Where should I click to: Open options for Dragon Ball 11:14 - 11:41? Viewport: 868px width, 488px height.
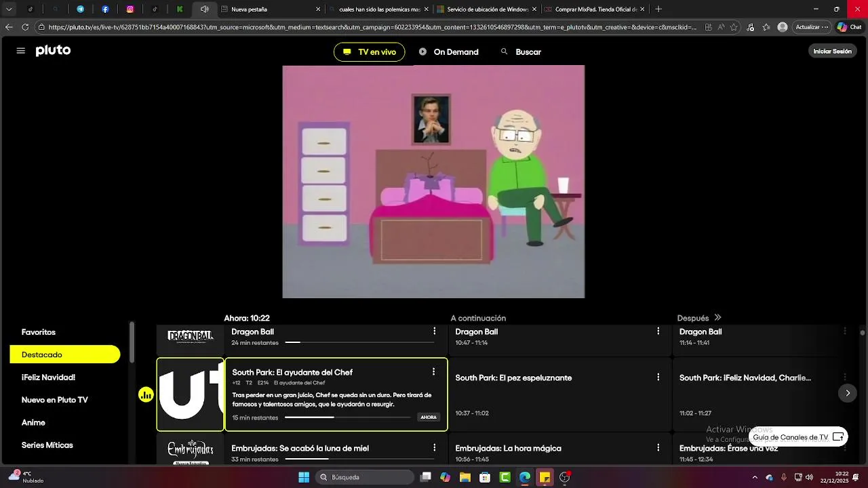845,331
